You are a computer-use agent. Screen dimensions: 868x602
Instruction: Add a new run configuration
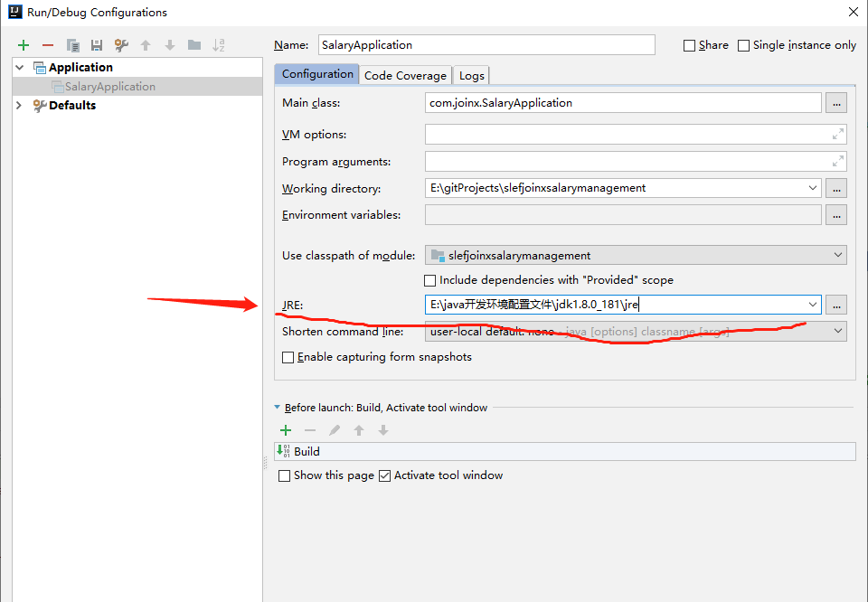[x=24, y=45]
